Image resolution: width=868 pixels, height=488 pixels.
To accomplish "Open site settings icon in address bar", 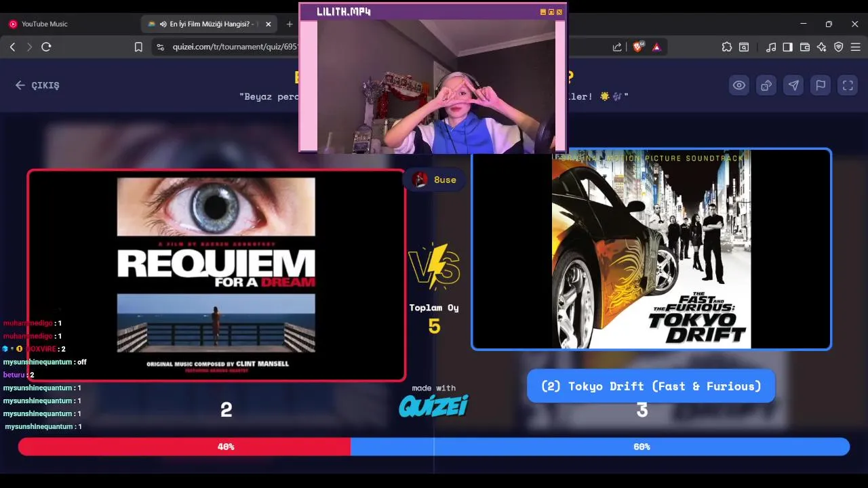I will pos(160,47).
